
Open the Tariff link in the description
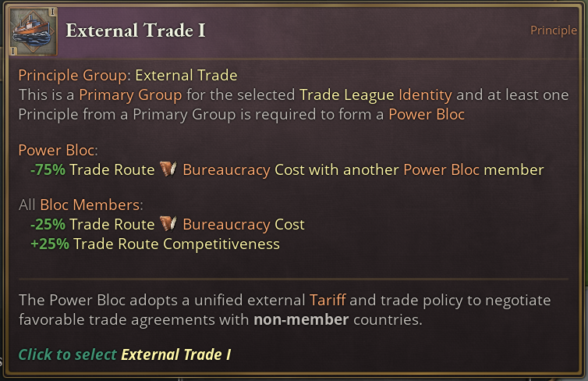[x=326, y=300]
